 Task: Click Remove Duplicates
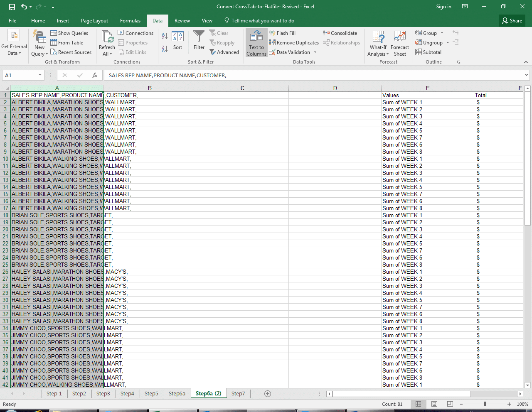[294, 43]
